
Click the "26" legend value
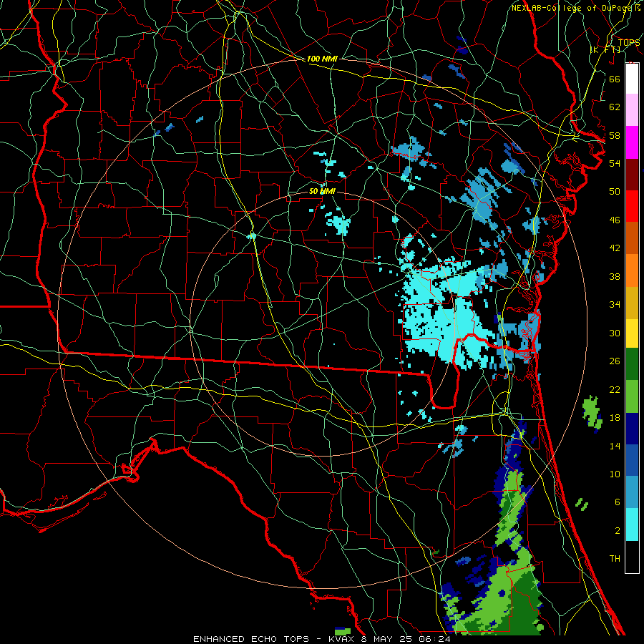[x=615, y=361]
